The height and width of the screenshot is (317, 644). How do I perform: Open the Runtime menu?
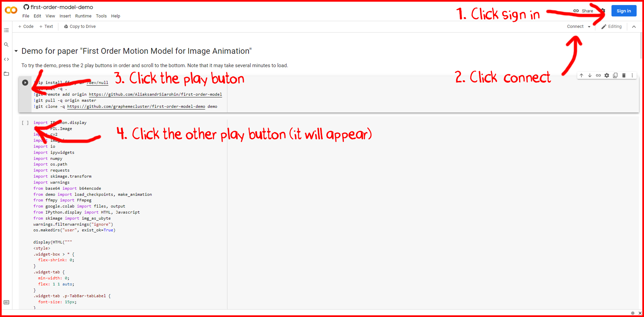[x=83, y=16]
